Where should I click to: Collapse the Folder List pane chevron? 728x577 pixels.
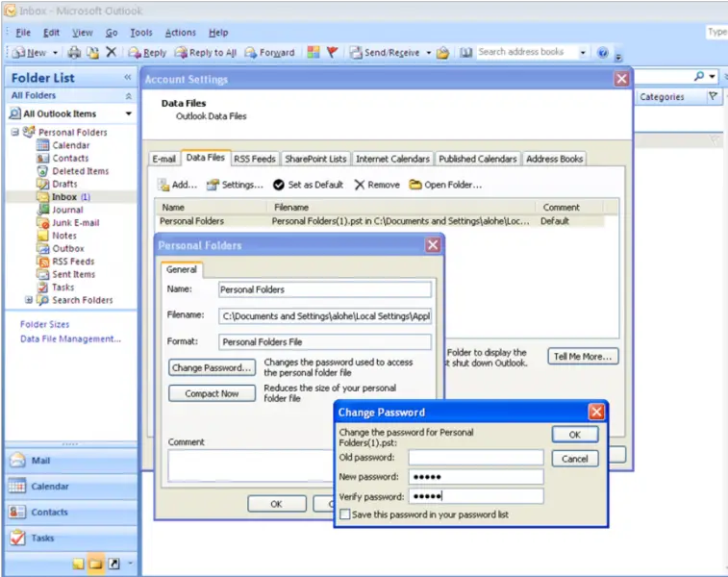tap(128, 77)
